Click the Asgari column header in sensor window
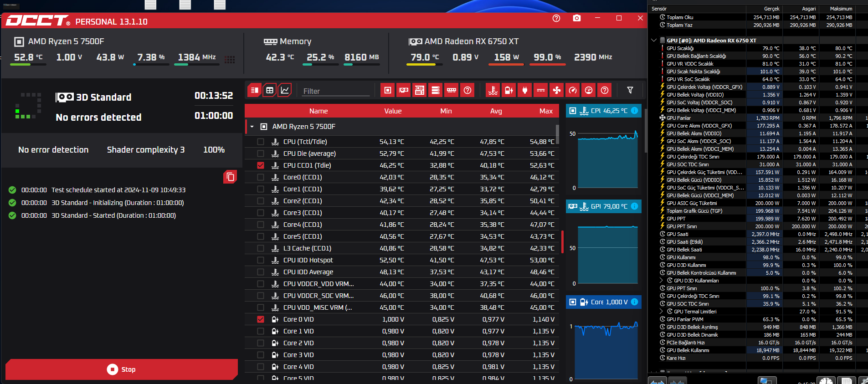 (801, 9)
